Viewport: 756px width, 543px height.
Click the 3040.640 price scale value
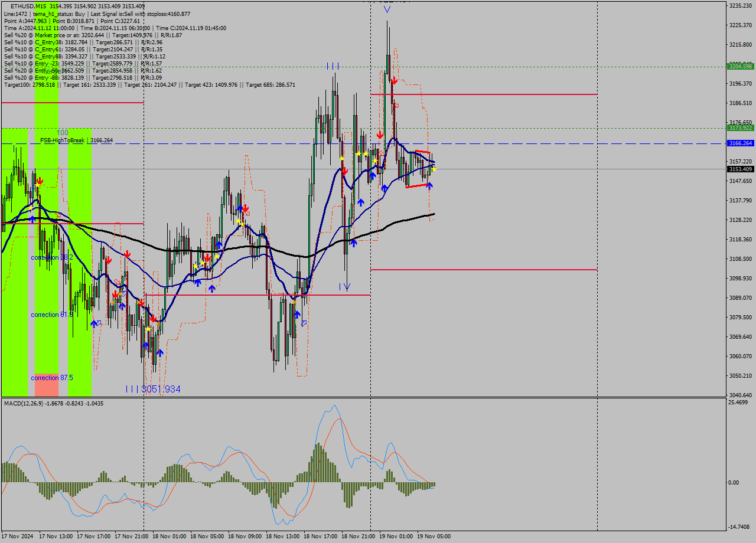click(741, 395)
